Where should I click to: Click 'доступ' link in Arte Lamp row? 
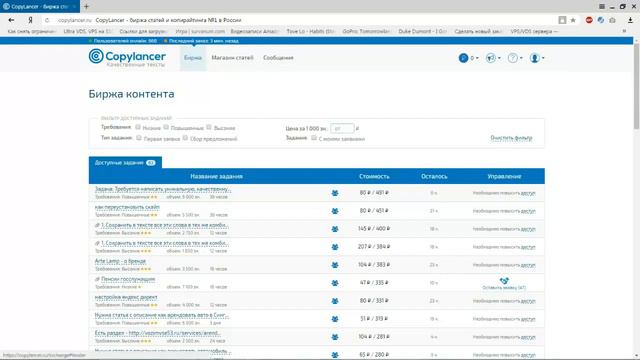tap(528, 265)
